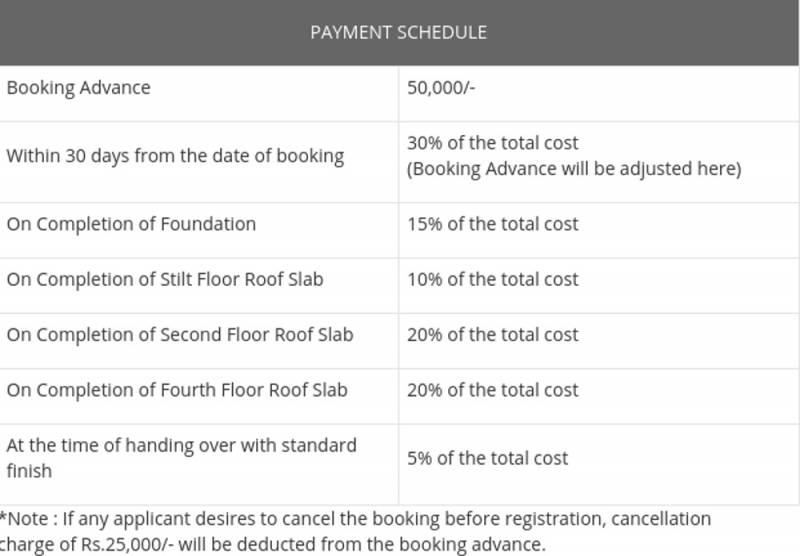
Task: Click the 20% cost cell for Fourth Floor Slab
Action: [x=492, y=389]
